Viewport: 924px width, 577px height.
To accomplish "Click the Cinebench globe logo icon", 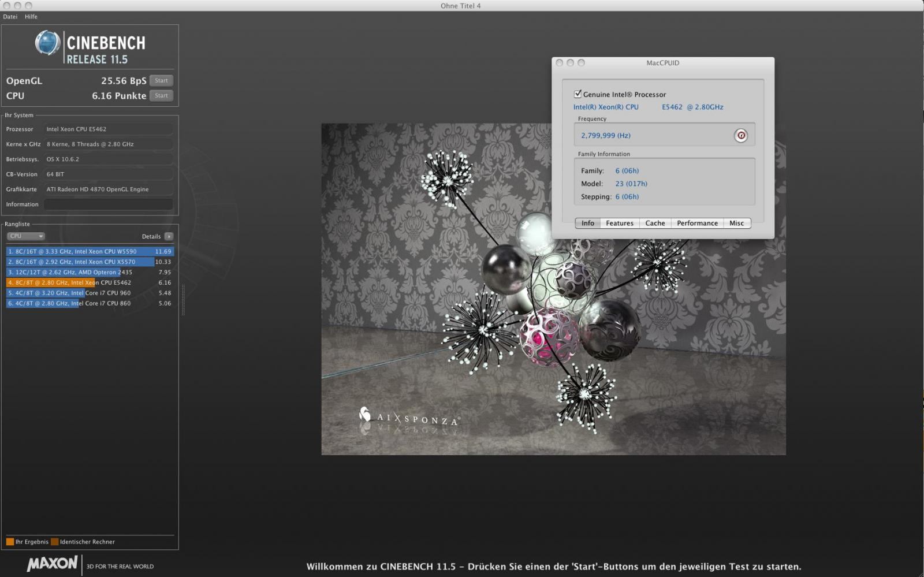I will pyautogui.click(x=47, y=43).
